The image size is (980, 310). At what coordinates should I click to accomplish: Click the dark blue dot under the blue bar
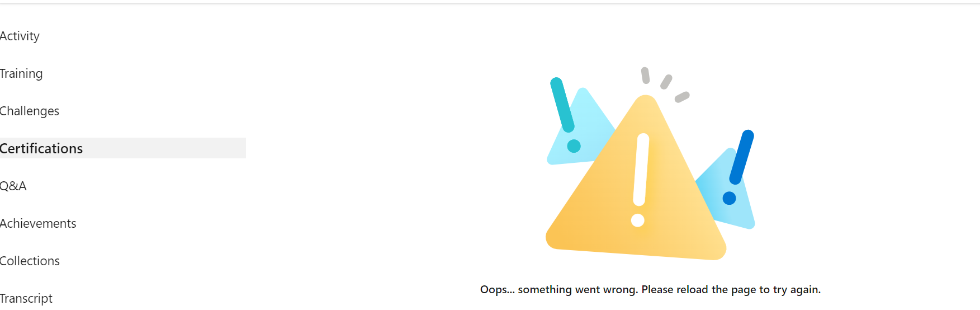pyautogui.click(x=729, y=198)
